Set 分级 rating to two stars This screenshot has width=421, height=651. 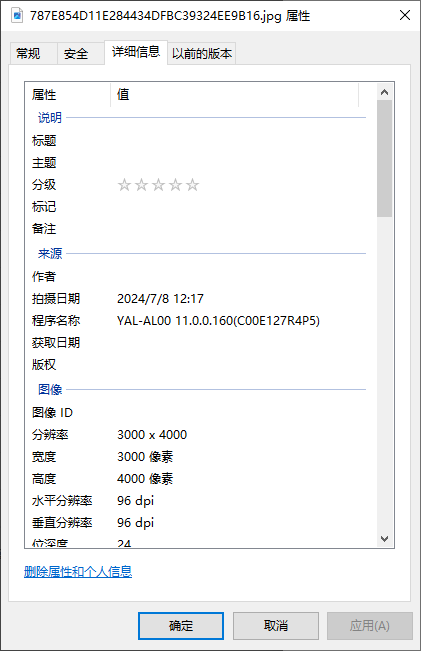click(141, 185)
